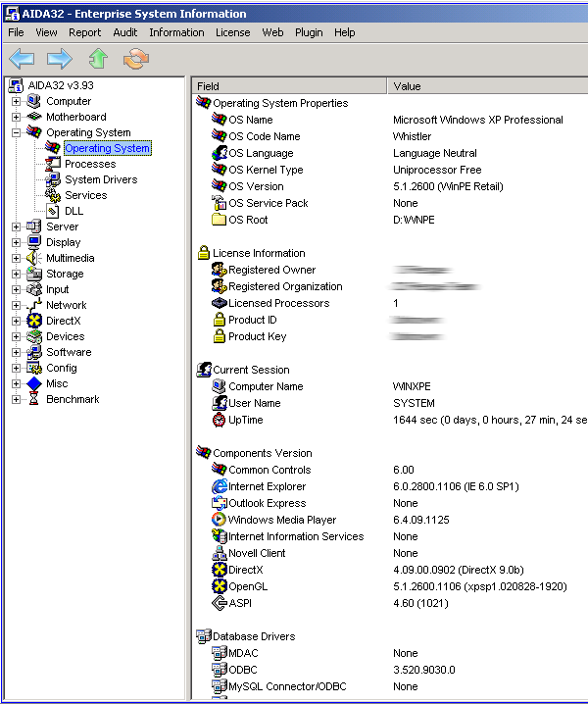Click the Windows Media Player icon
Viewport: 588px width, 704px height.
tap(219, 520)
